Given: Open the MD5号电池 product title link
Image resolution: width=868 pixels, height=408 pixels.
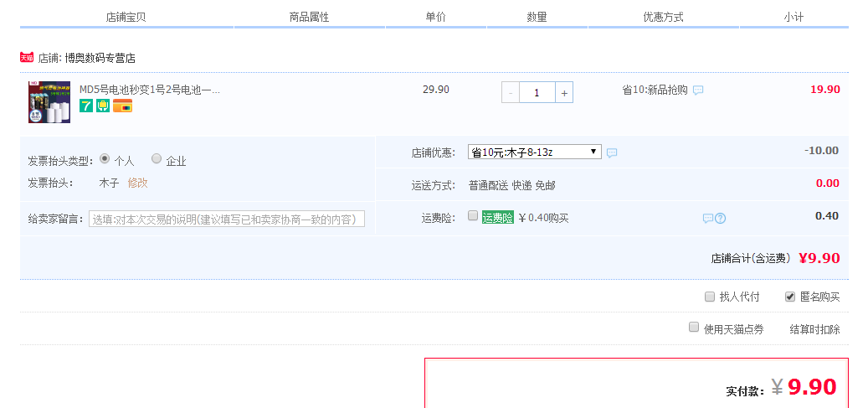Looking at the screenshot, I should (x=149, y=90).
